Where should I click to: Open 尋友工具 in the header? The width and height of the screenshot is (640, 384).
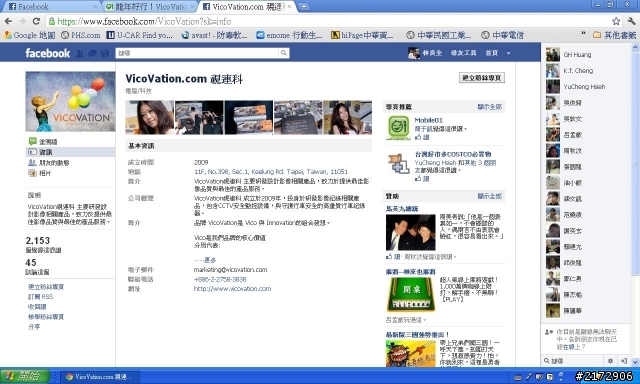point(463,53)
